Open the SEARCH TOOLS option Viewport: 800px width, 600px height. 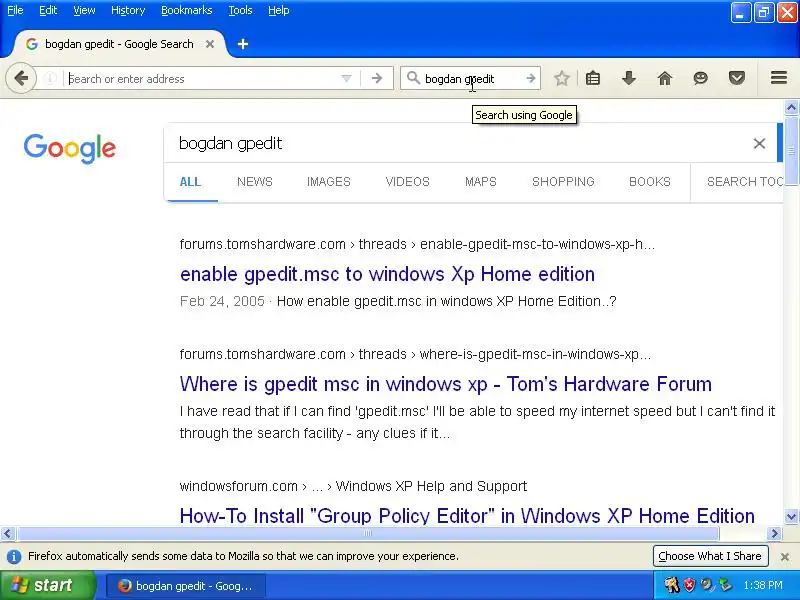click(744, 182)
